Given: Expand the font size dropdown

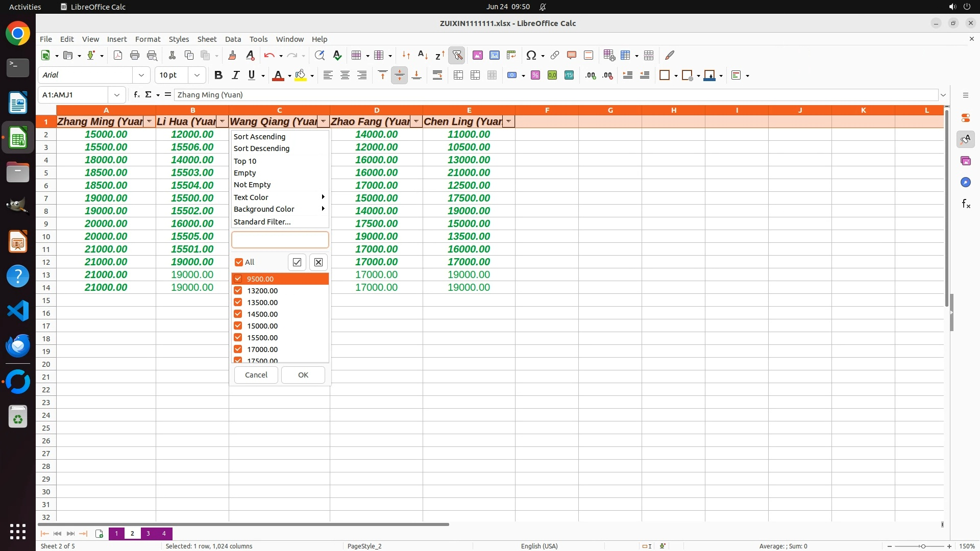Looking at the screenshot, I should point(197,75).
